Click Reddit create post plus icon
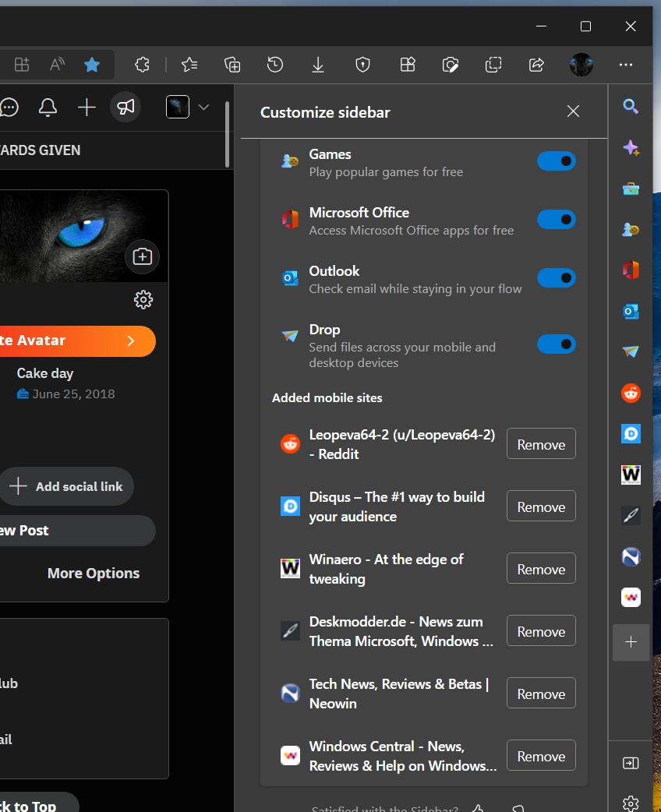Screen dimensions: 661x812 [87, 108]
